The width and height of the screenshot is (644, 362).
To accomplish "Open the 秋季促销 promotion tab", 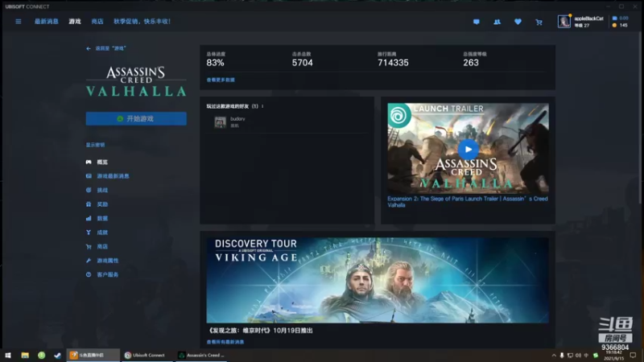I will (142, 22).
